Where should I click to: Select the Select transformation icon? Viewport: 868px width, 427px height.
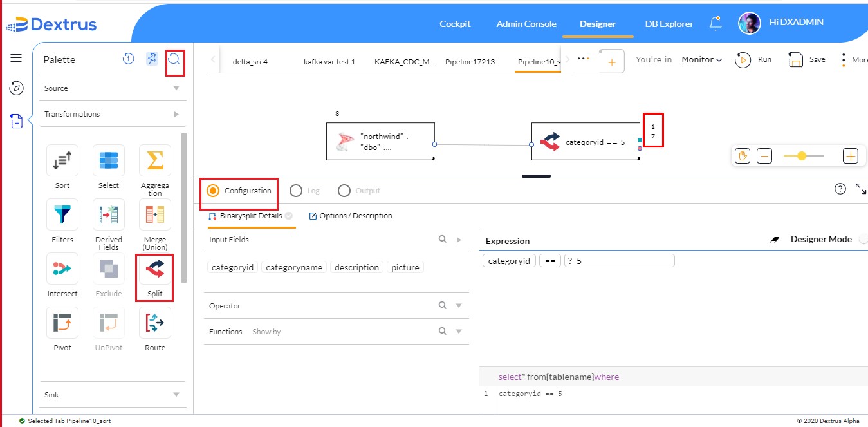click(x=109, y=160)
